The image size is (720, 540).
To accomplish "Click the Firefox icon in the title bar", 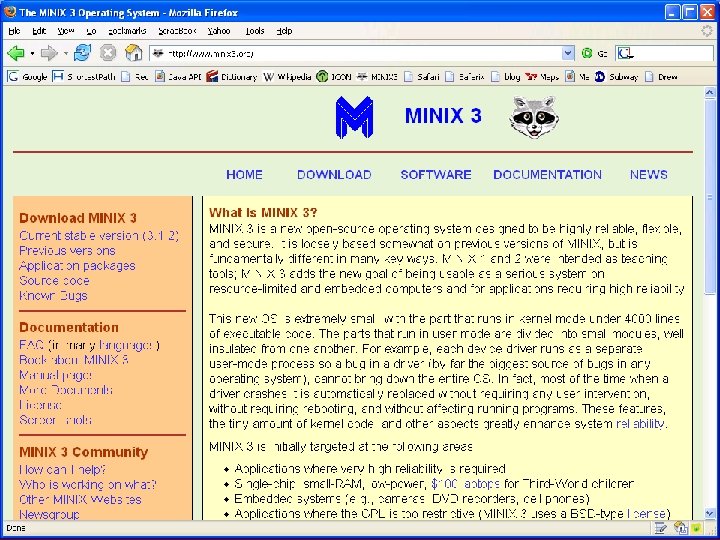I will pos(9,11).
